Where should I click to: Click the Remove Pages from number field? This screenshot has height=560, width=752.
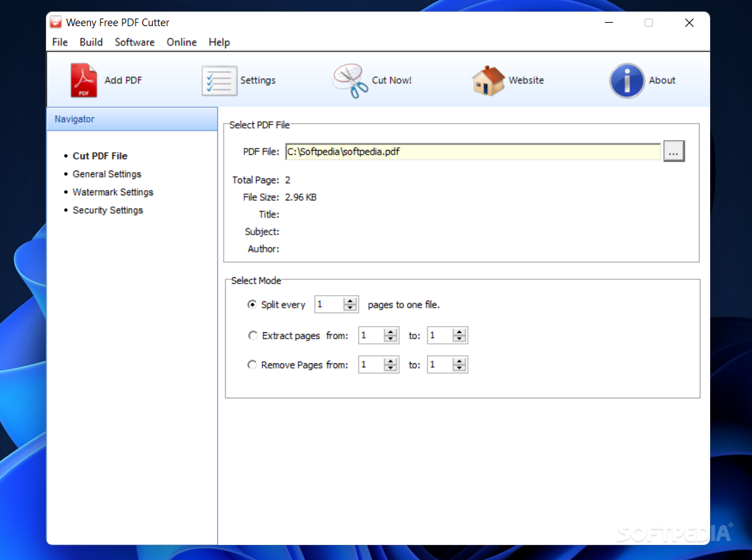coord(372,365)
